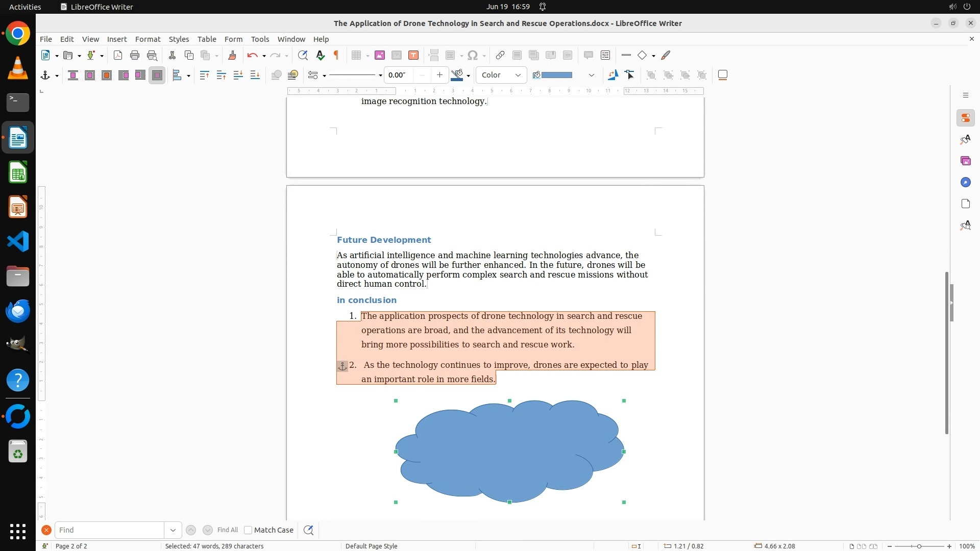Image resolution: width=980 pixels, height=551 pixels.
Task: Click the Find All button
Action: click(x=227, y=530)
